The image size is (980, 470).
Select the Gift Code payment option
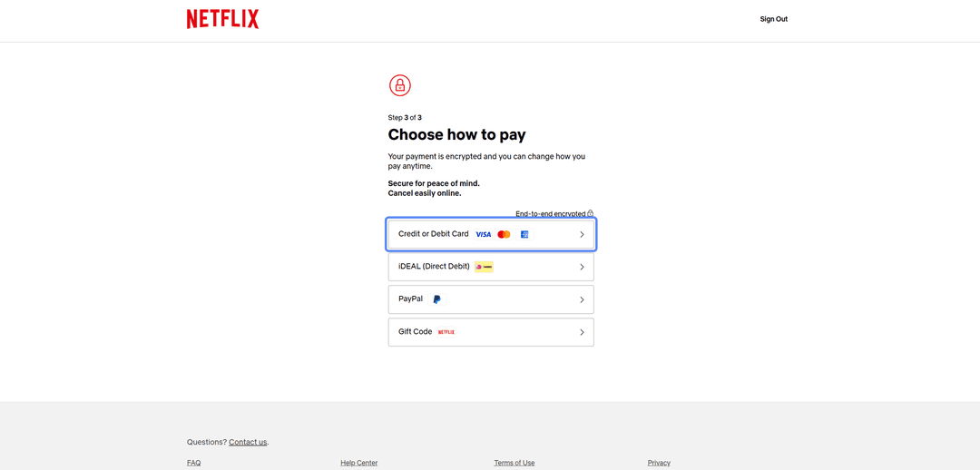tap(491, 332)
